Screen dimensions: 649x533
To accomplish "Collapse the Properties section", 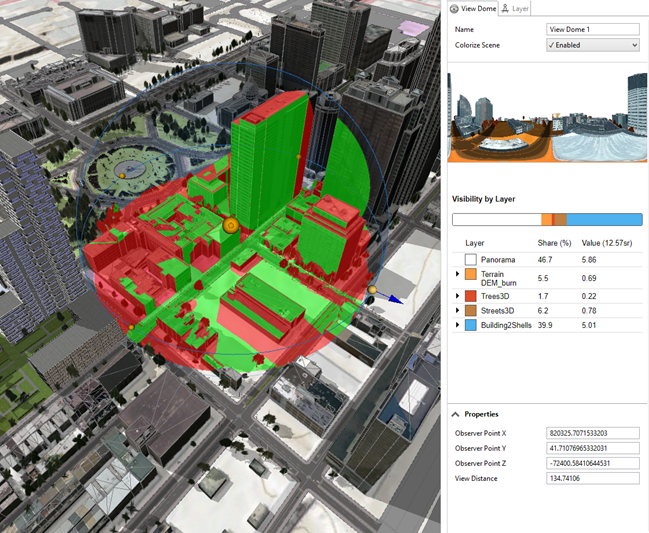I will 456,414.
